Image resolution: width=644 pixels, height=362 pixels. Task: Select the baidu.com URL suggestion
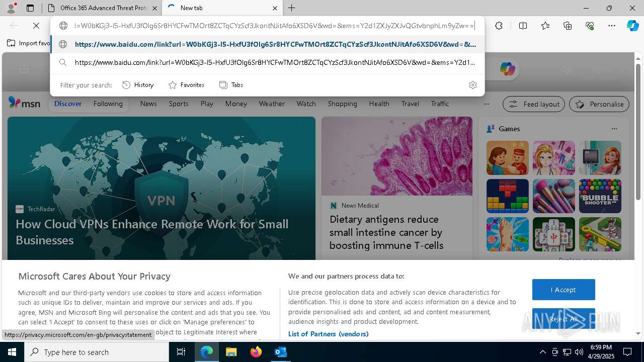point(268,44)
